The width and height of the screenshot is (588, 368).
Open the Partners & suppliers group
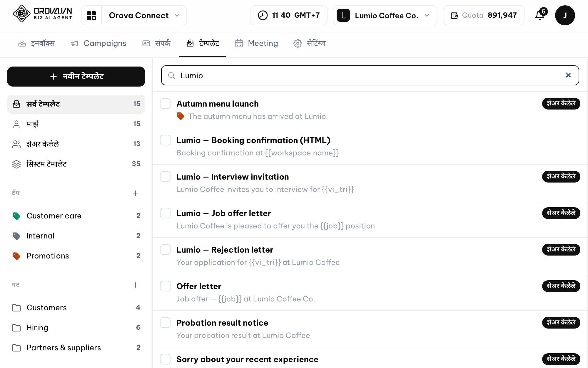76,348
